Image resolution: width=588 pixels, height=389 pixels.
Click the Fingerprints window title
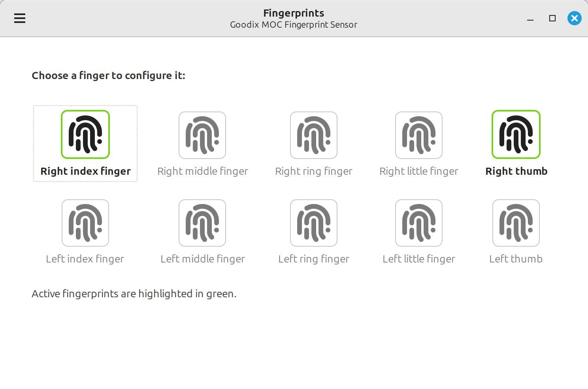[294, 13]
